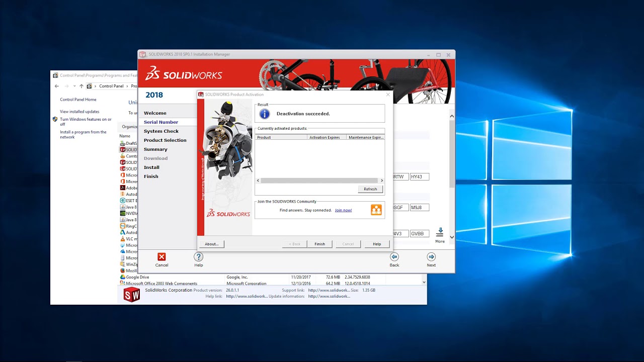Click the activated products scrollbar right arrow
The image size is (644, 362).
[382, 180]
